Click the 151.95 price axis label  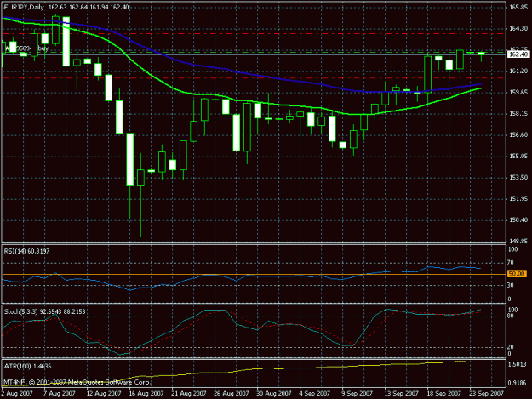pos(518,198)
